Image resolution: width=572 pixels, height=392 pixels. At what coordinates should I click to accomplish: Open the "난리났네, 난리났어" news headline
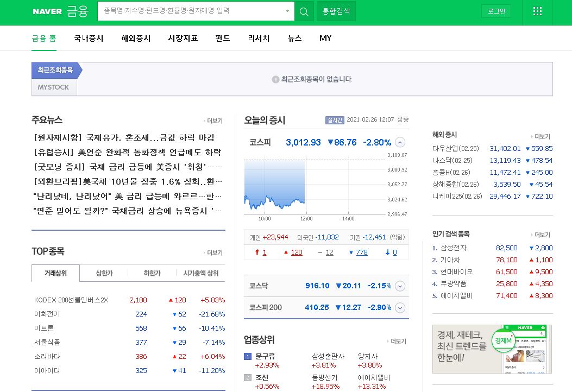127,196
